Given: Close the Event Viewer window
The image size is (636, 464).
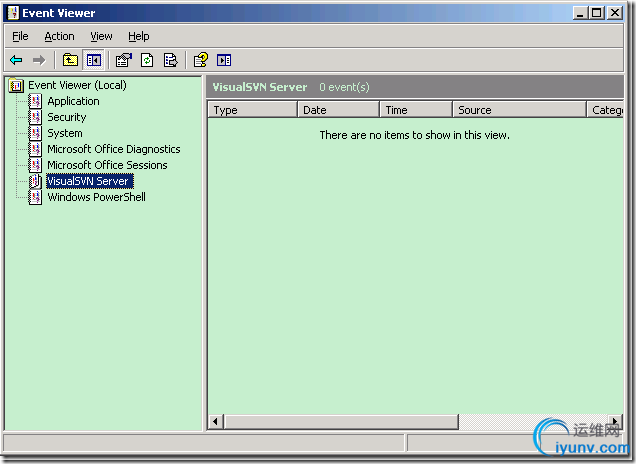Looking at the screenshot, I should 615,13.
